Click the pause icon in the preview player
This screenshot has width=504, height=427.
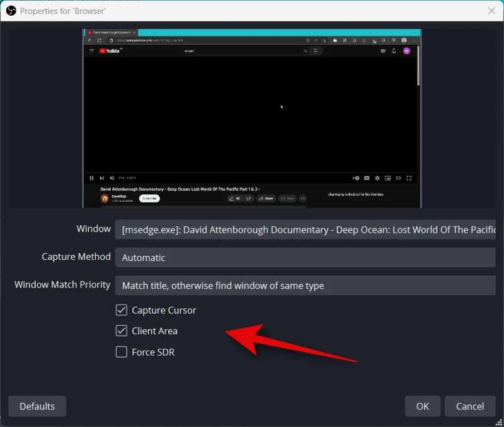coord(91,178)
